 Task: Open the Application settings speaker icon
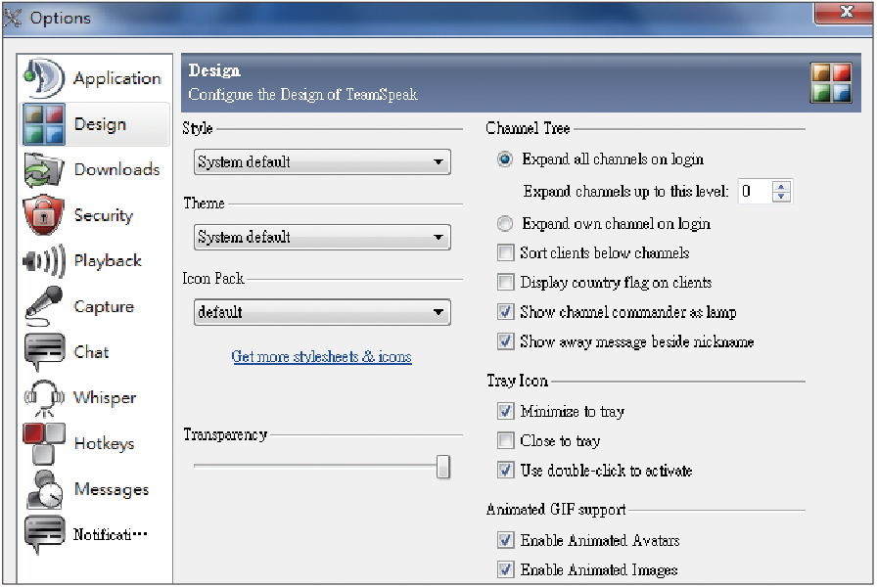coord(44,78)
